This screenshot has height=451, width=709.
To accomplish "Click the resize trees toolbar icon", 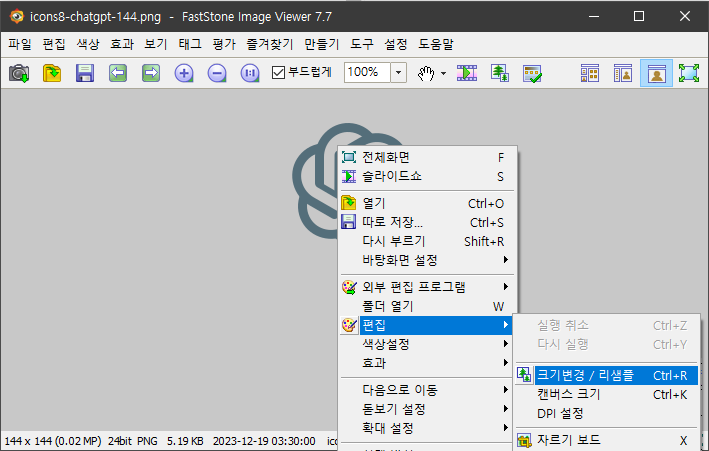I will pos(500,73).
